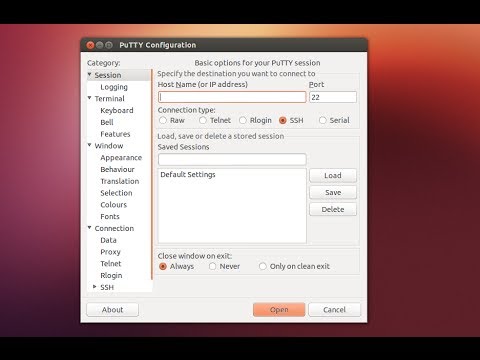
Task: Open the Proxy category
Action: [x=110, y=252]
